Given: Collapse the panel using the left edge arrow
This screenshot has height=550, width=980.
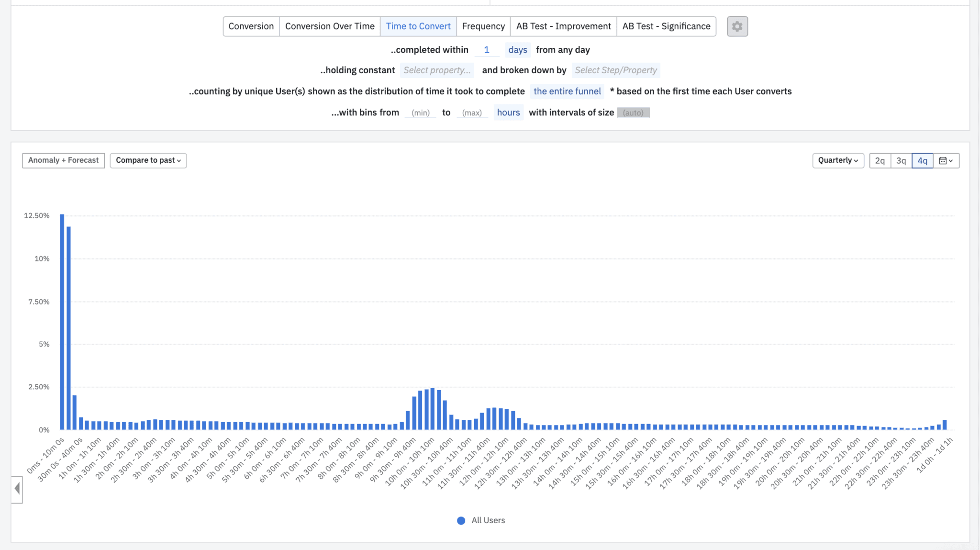Looking at the screenshot, I should coord(17,489).
